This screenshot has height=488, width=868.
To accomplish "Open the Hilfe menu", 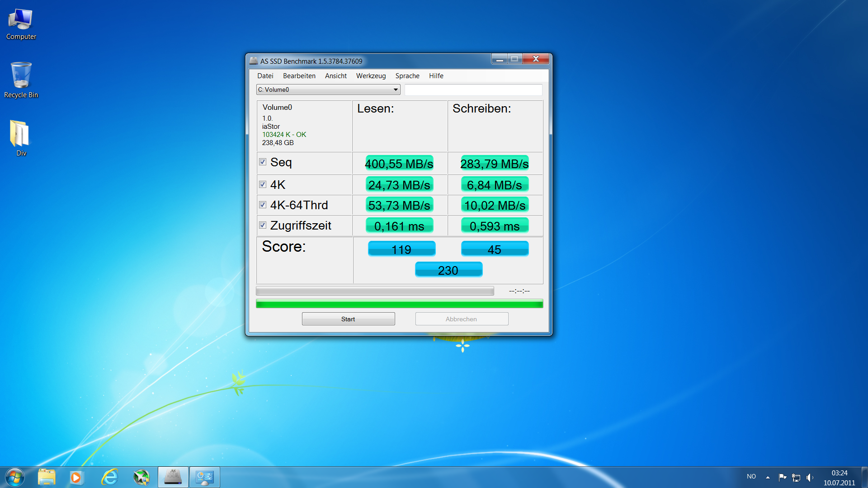I will tap(436, 76).
